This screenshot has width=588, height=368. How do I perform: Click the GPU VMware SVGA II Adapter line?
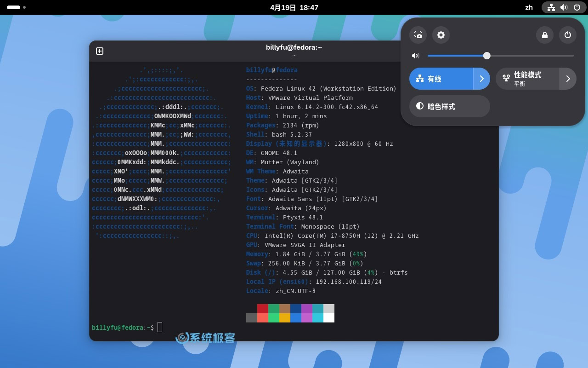(295, 245)
